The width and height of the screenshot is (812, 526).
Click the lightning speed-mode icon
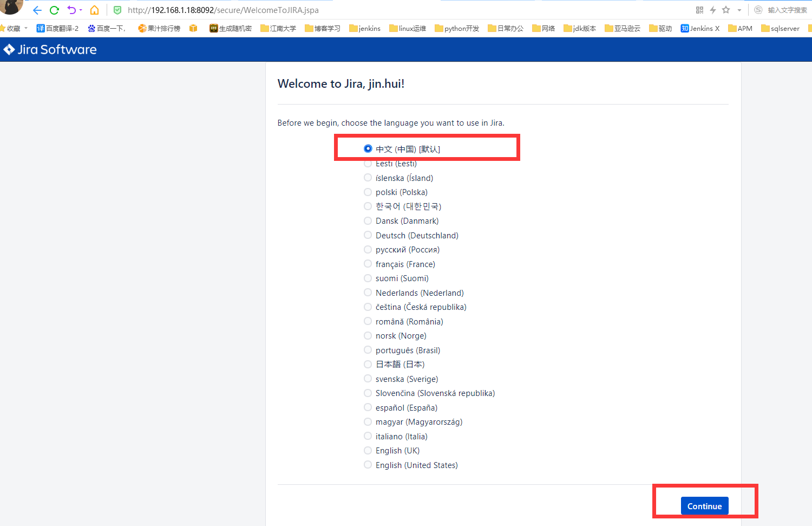click(713, 10)
